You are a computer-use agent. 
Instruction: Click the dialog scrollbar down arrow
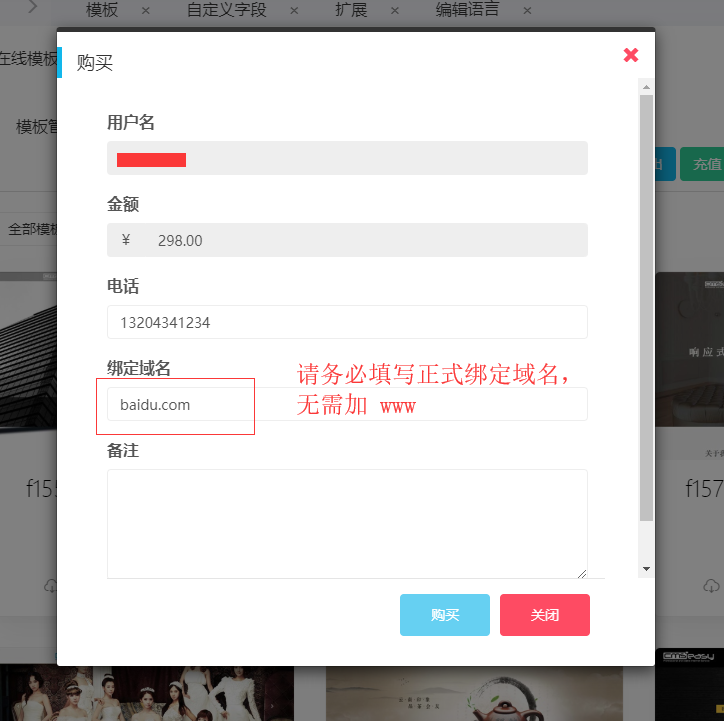tap(647, 568)
